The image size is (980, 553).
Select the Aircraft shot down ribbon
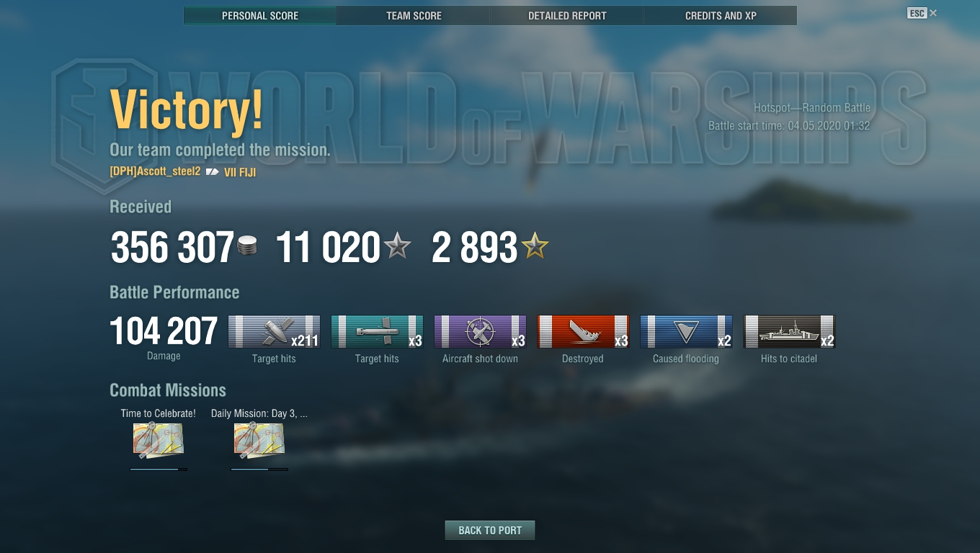(x=480, y=332)
